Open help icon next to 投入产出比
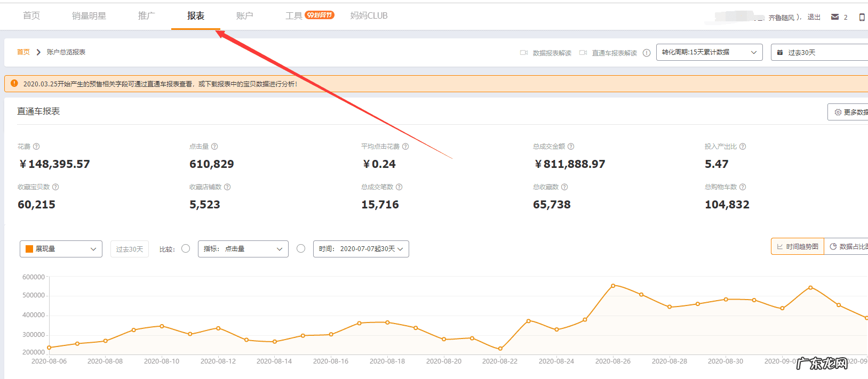This screenshot has width=868, height=379. [743, 147]
